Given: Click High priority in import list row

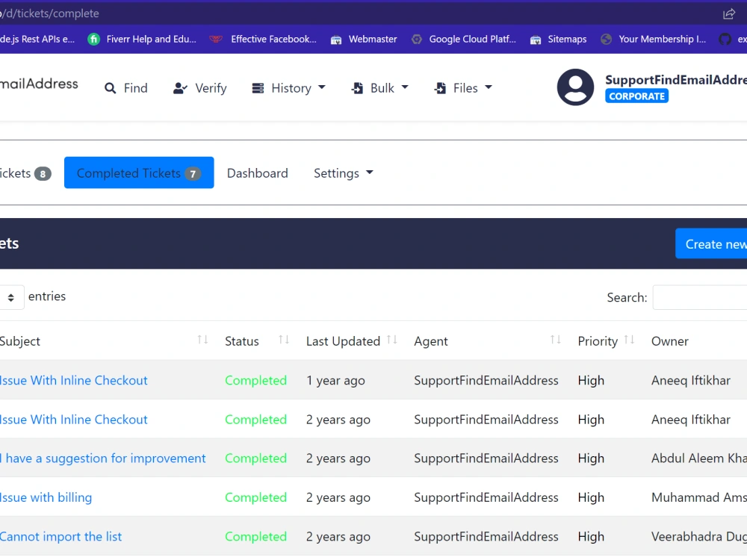Looking at the screenshot, I should 591,537.
